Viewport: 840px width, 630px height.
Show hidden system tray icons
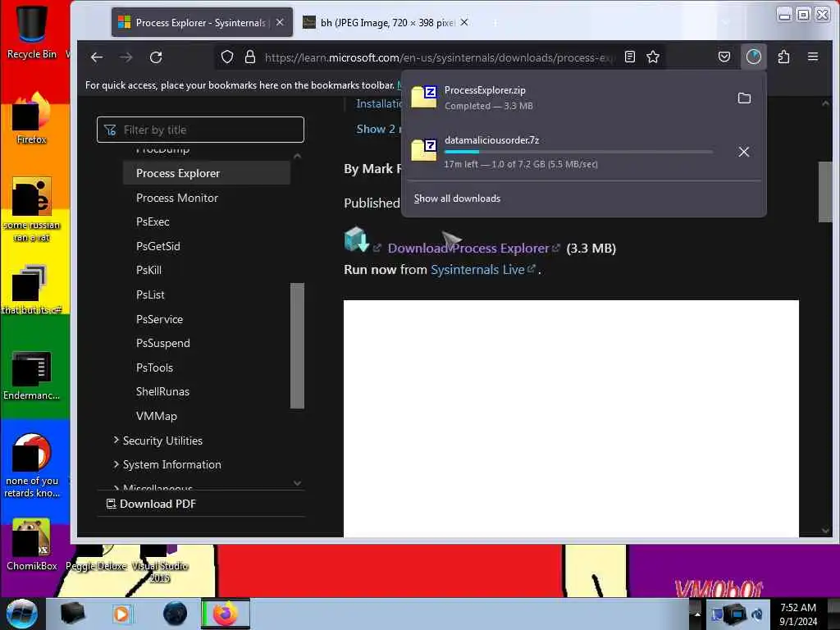click(697, 614)
